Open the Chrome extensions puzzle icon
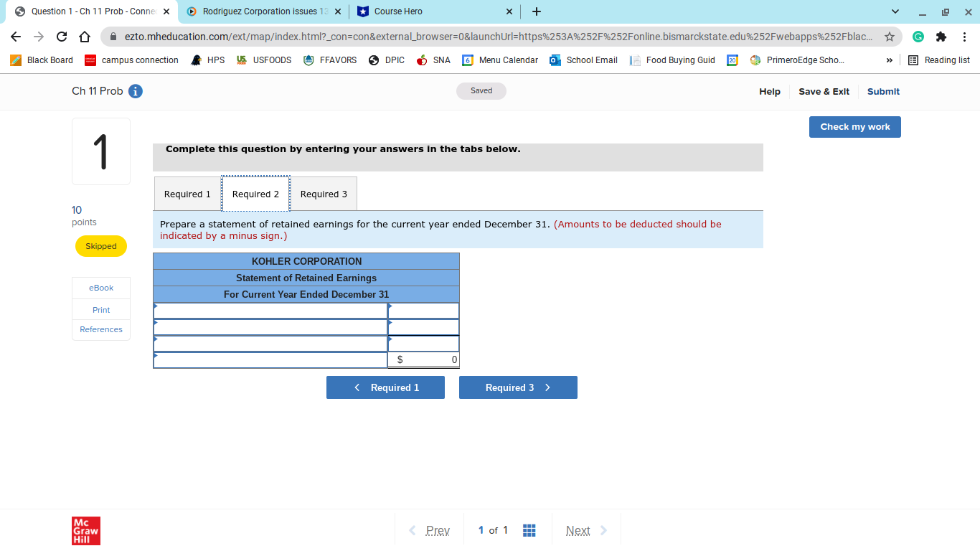Screen dimensions: 980x551 click(941, 35)
